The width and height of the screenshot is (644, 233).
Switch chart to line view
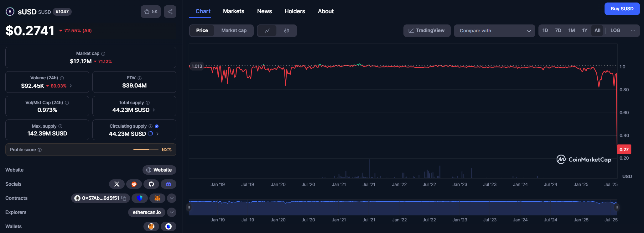(267, 31)
